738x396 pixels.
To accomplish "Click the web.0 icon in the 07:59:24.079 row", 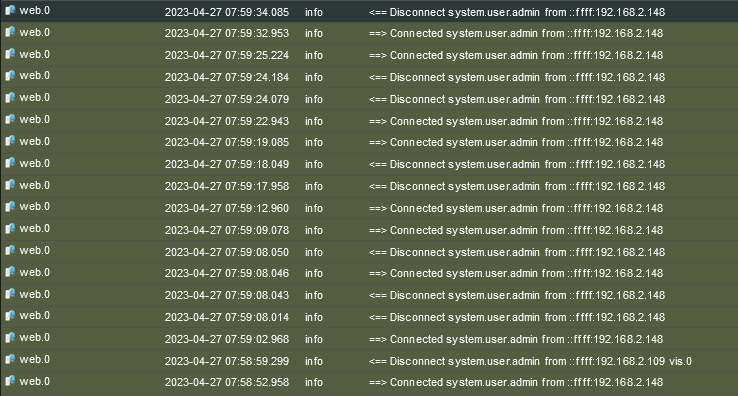I will [x=10, y=97].
